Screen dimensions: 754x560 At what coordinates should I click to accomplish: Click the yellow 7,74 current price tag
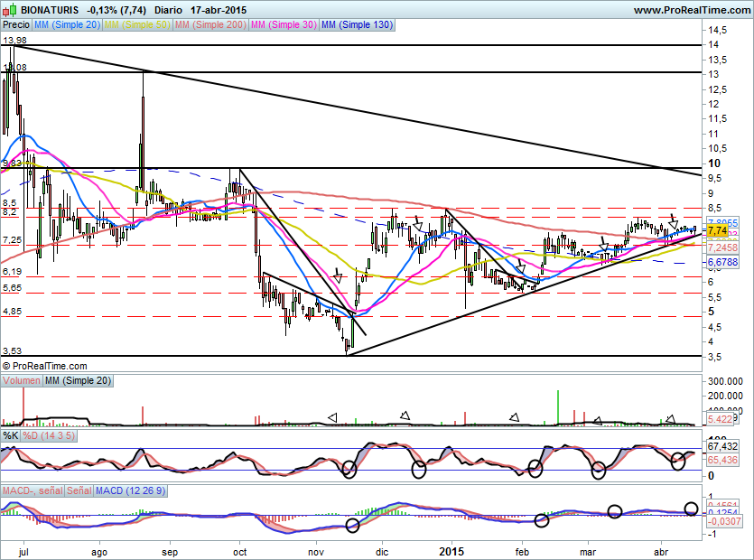[x=718, y=231]
